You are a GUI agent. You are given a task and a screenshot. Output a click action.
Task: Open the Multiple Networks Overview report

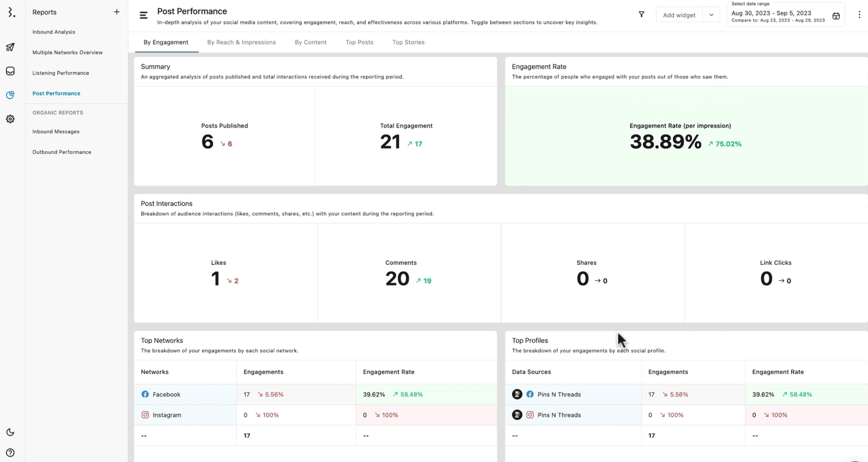tap(67, 52)
